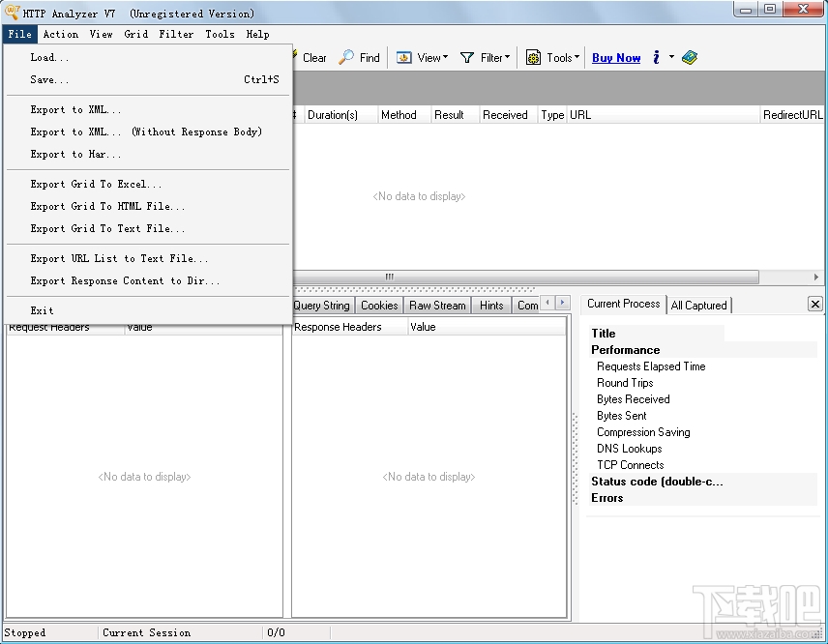
Task: Click the Tools gear icon
Action: (x=534, y=58)
